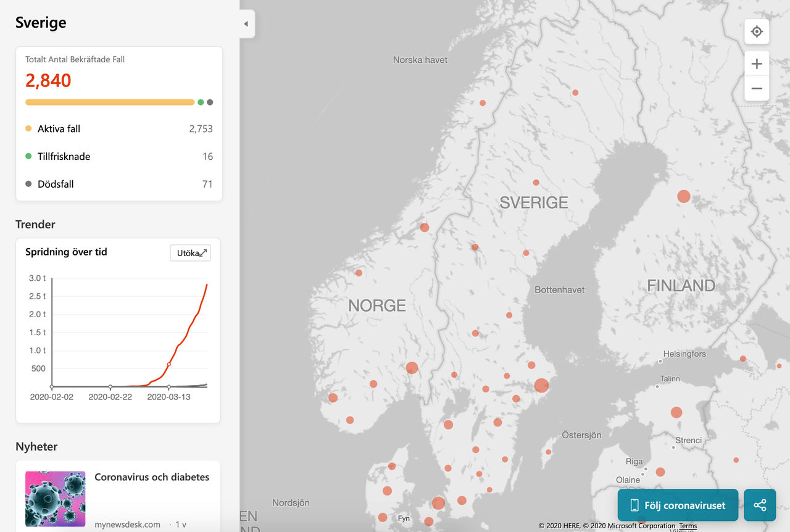Click the total confirmed count 2,840
Viewport: 790px width, 532px height.
[x=48, y=81]
